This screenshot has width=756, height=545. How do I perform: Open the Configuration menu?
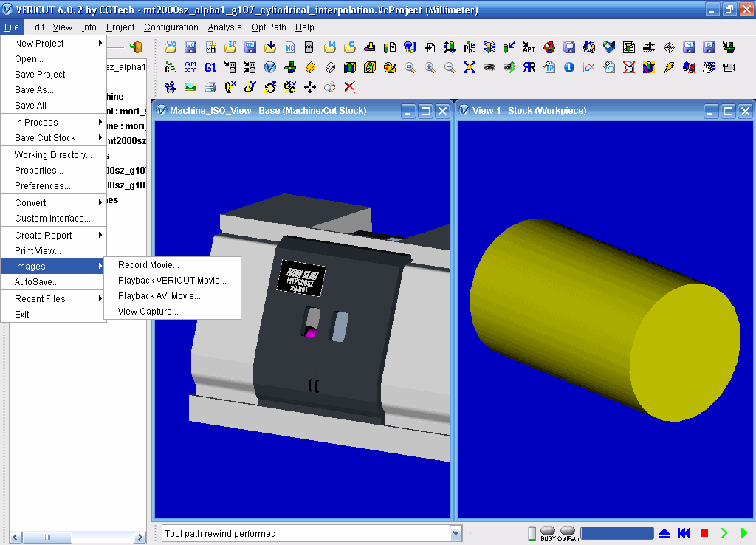[x=171, y=27]
